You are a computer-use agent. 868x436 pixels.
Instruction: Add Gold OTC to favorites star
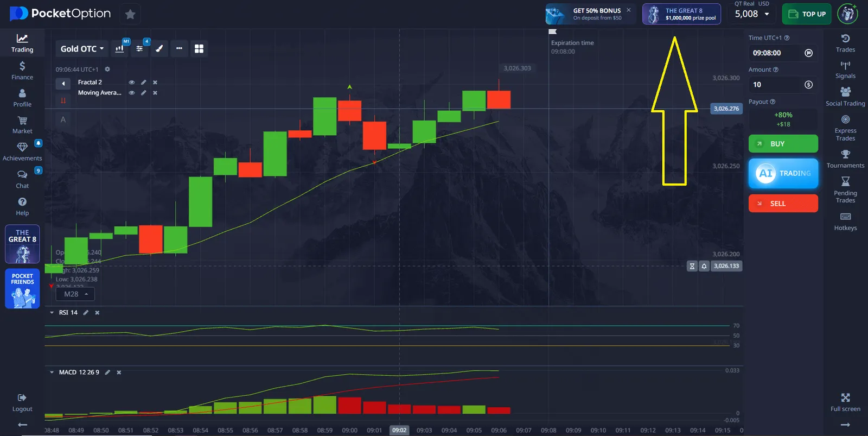130,14
